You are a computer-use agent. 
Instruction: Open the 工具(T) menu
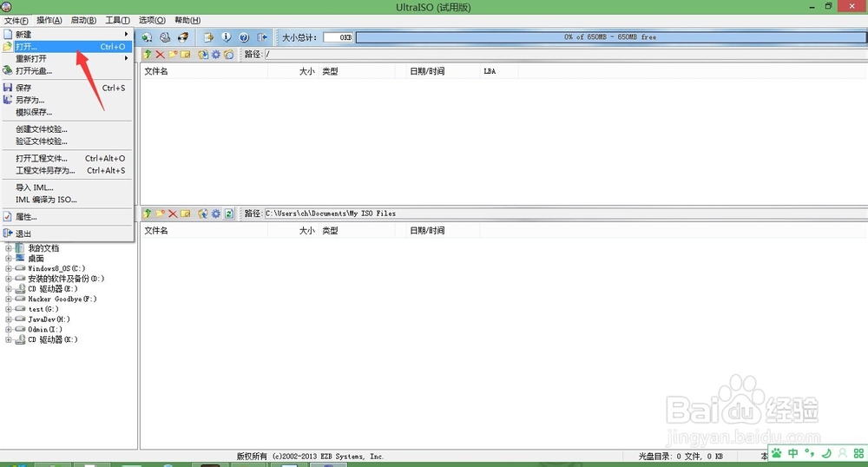tap(118, 21)
